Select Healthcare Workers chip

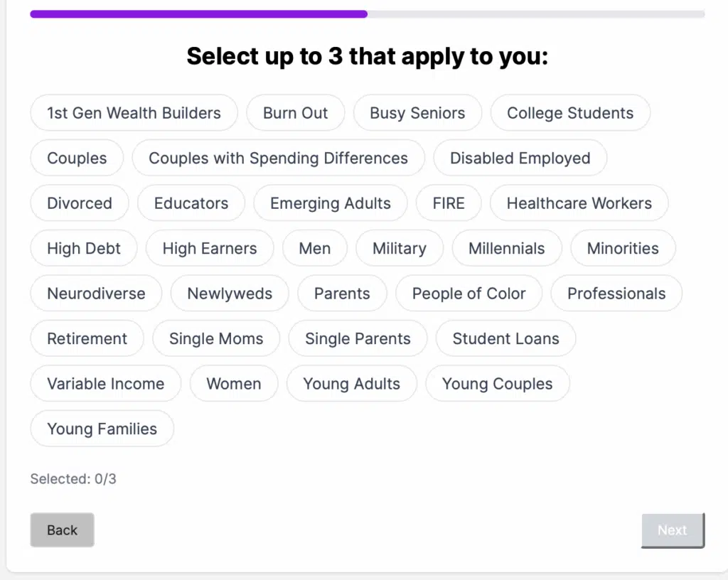click(579, 203)
